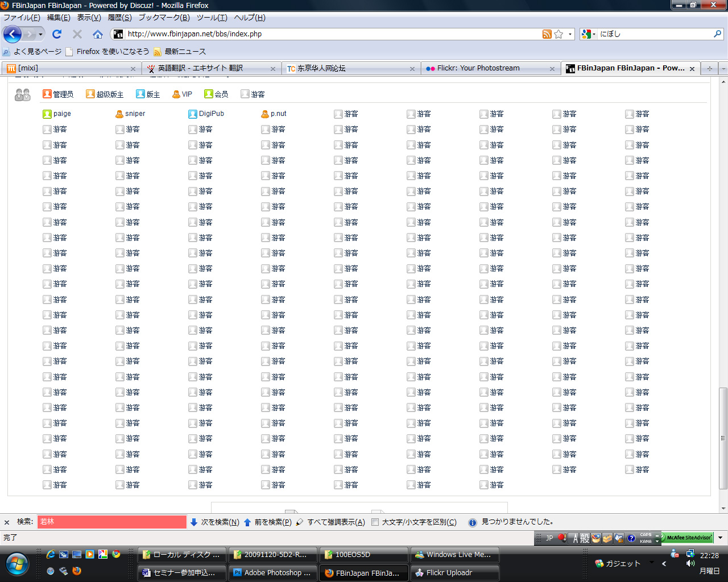This screenshot has width=728, height=582.
Task: Open the 履歴(S) menu
Action: click(x=119, y=18)
